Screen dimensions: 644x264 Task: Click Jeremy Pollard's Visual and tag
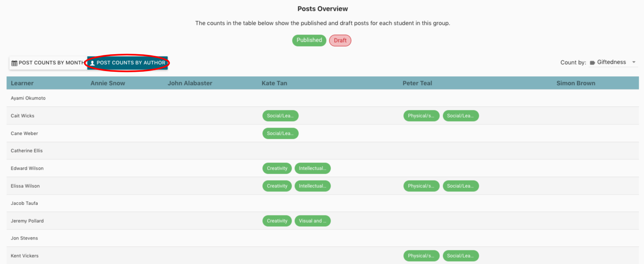pyautogui.click(x=312, y=221)
